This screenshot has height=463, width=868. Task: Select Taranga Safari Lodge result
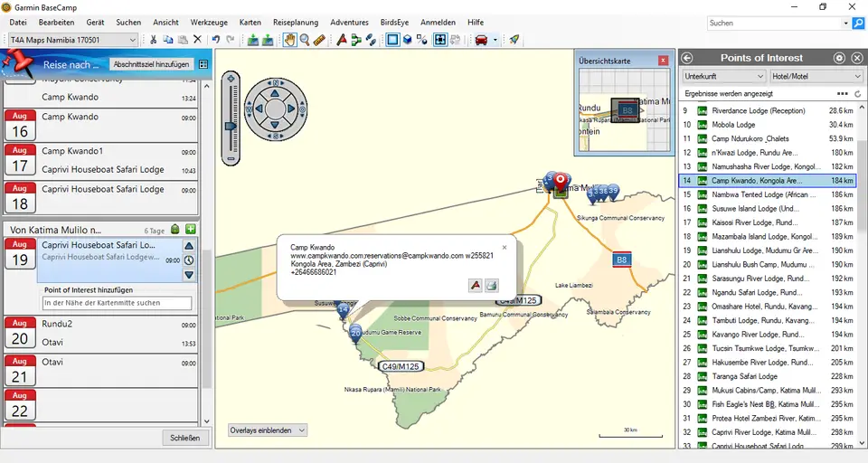coord(768,376)
